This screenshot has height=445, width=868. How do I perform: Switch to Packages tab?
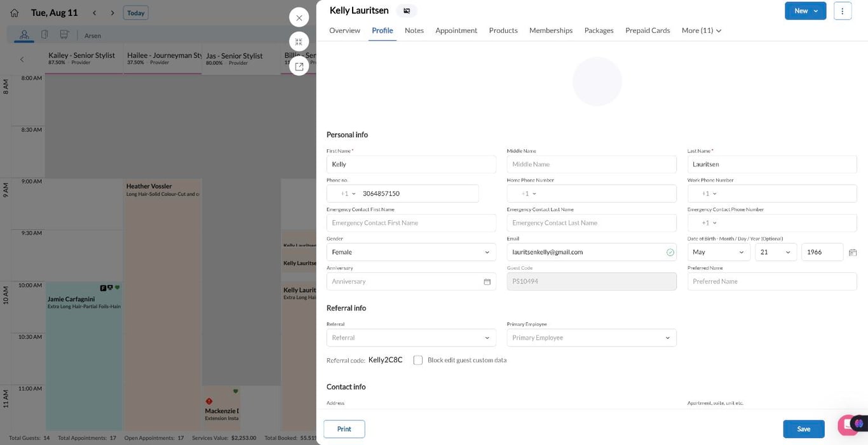pos(599,30)
